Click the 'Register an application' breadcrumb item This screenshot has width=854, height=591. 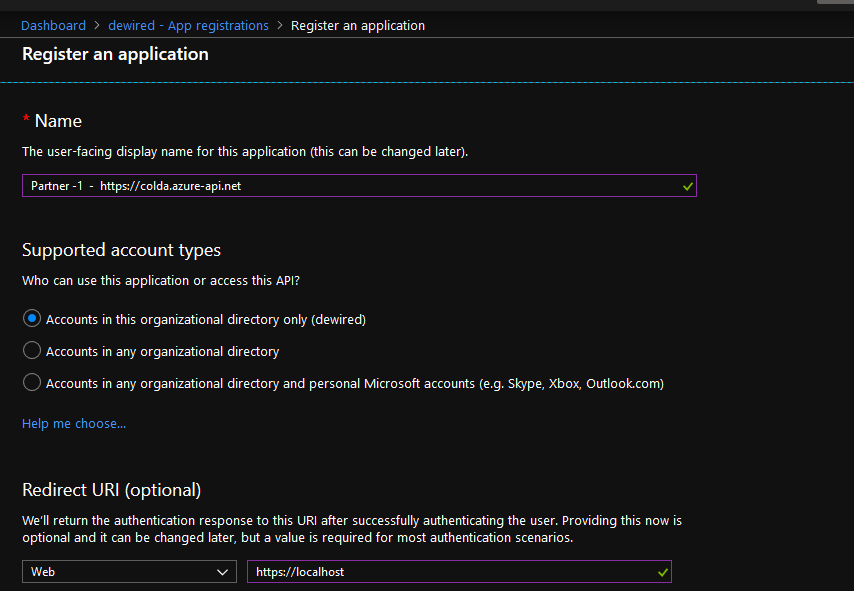coord(357,26)
